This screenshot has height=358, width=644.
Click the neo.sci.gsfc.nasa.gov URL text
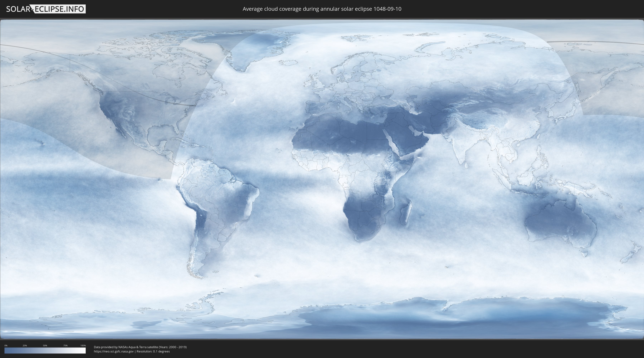(113, 351)
